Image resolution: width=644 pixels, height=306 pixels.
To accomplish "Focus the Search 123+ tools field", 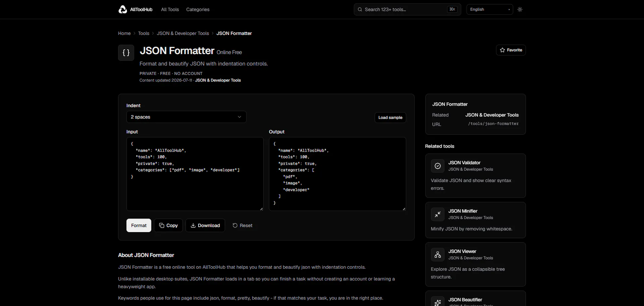I will point(408,9).
